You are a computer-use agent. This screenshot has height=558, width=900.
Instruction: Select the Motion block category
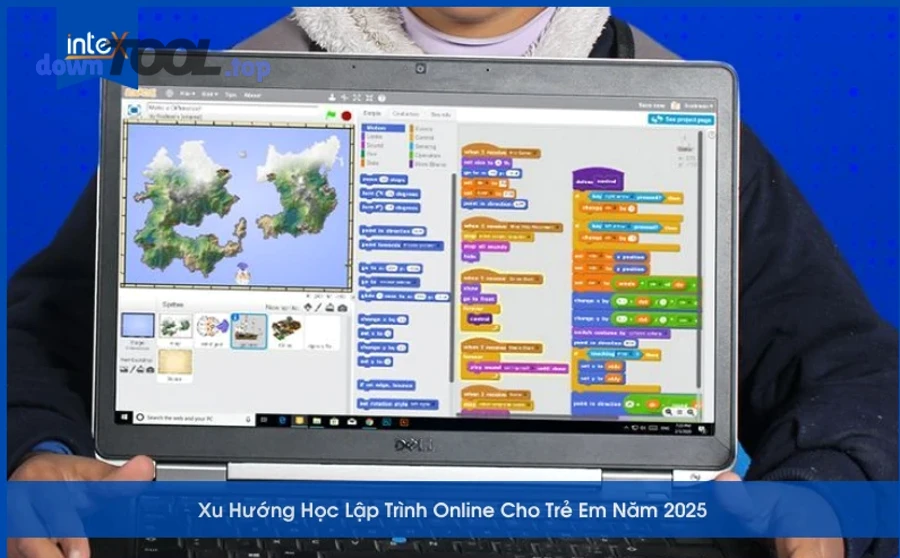pyautogui.click(x=382, y=127)
